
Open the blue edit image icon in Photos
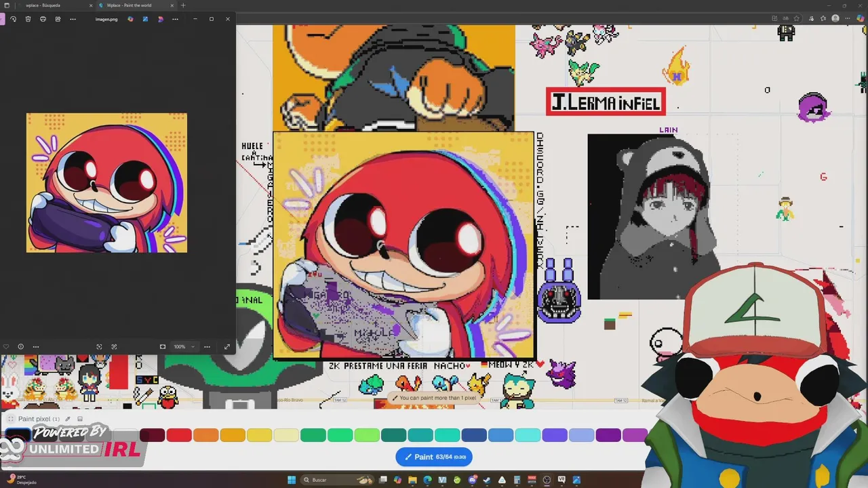(x=145, y=19)
